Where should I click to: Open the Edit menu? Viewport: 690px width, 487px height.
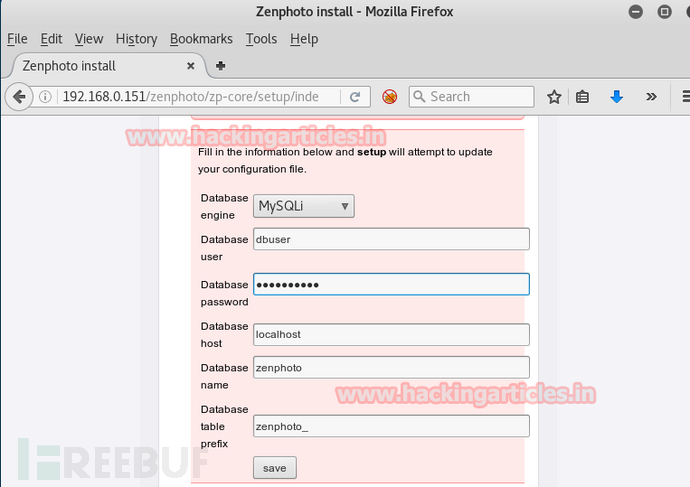(x=51, y=39)
